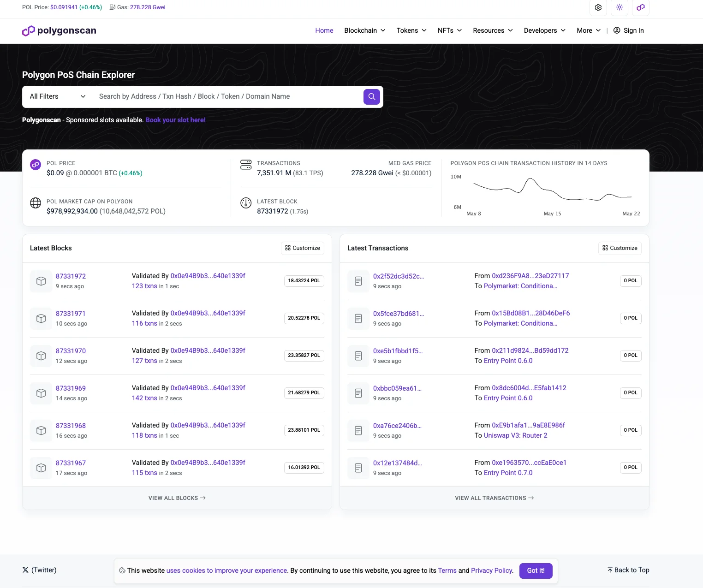Click the Polygon network logo icon in top bar
703x588 pixels.
pyautogui.click(x=641, y=7)
